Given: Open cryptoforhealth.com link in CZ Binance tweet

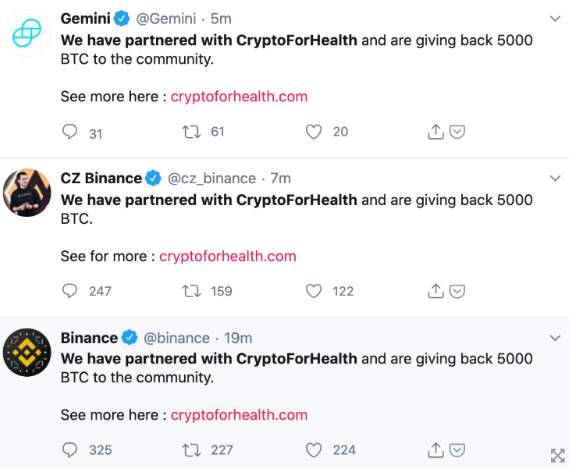Looking at the screenshot, I should coord(228,256).
